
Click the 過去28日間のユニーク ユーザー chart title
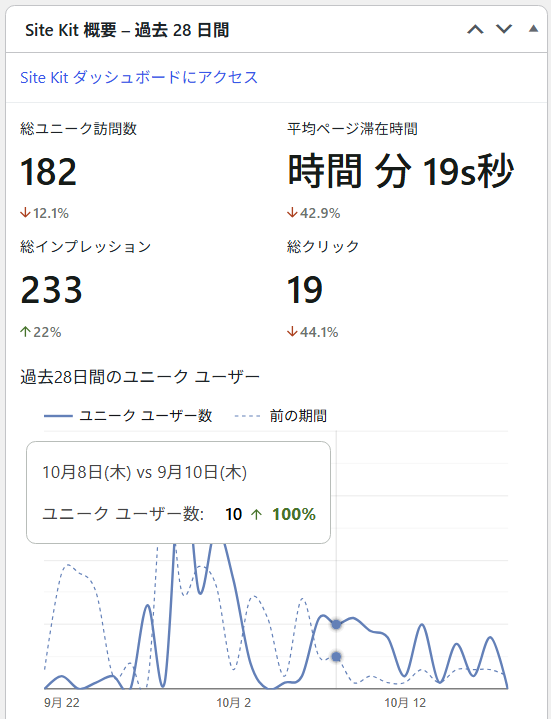pos(140,377)
